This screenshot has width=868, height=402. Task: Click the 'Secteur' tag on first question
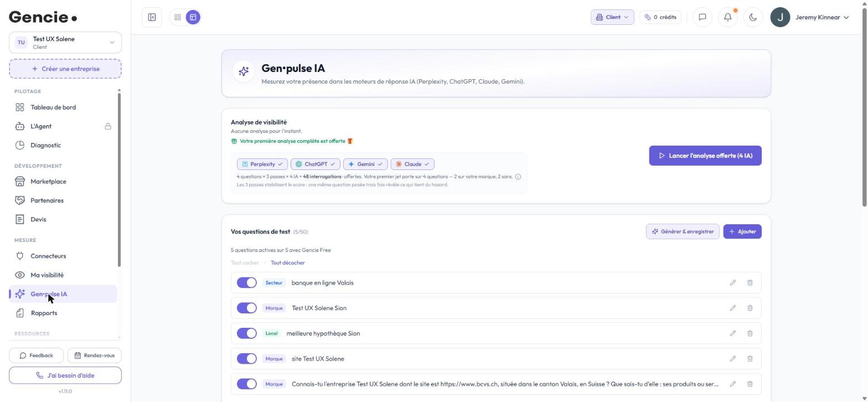274,283
